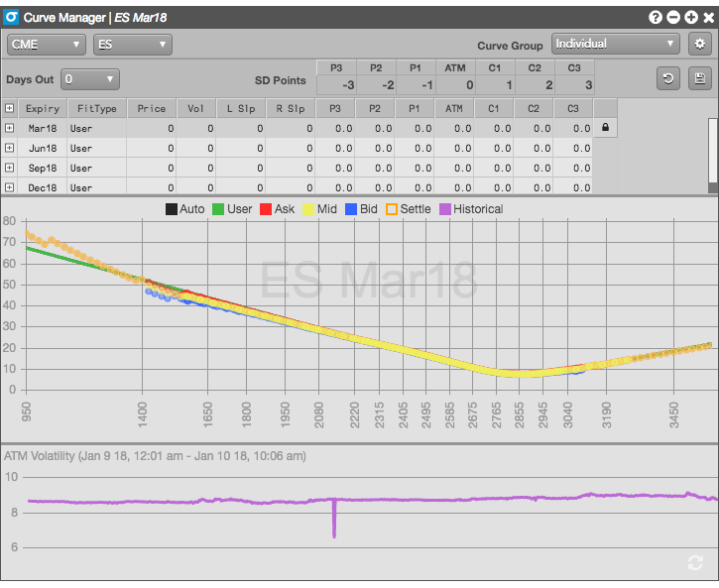Click the User FitType cell for Mar18
Viewport: 719px width, 588px height.
[97, 128]
